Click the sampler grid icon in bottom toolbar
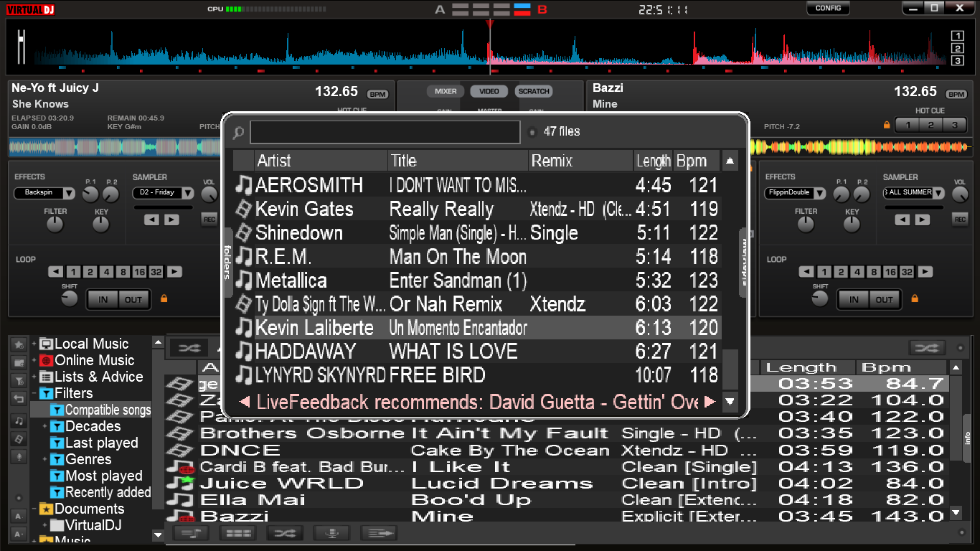980x551 pixels. (237, 533)
